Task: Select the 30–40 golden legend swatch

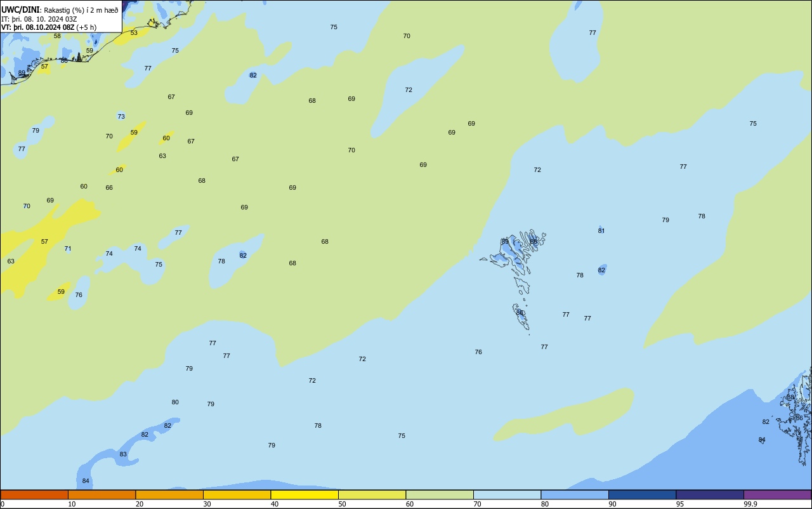Action: (237, 494)
